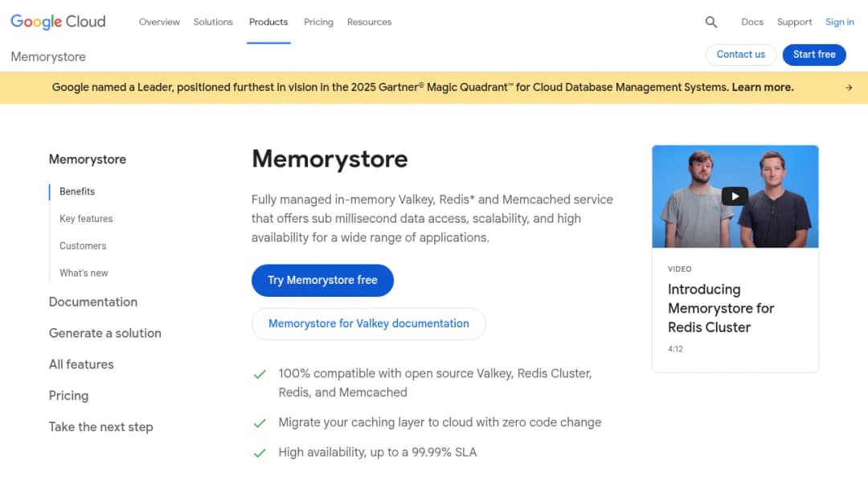Viewport: 868px width, 489px height.
Task: Play the Memorystore intro video
Action: [735, 196]
